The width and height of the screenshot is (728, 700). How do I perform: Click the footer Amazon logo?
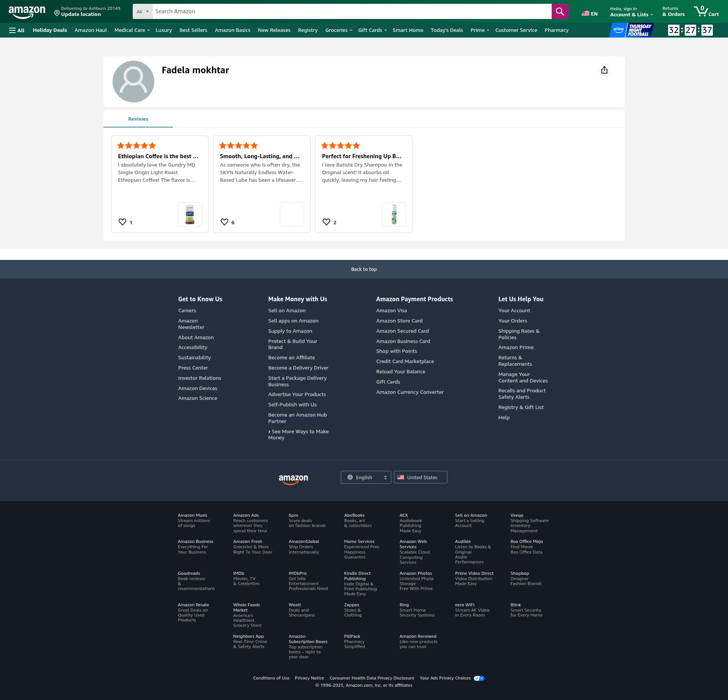[x=293, y=480]
